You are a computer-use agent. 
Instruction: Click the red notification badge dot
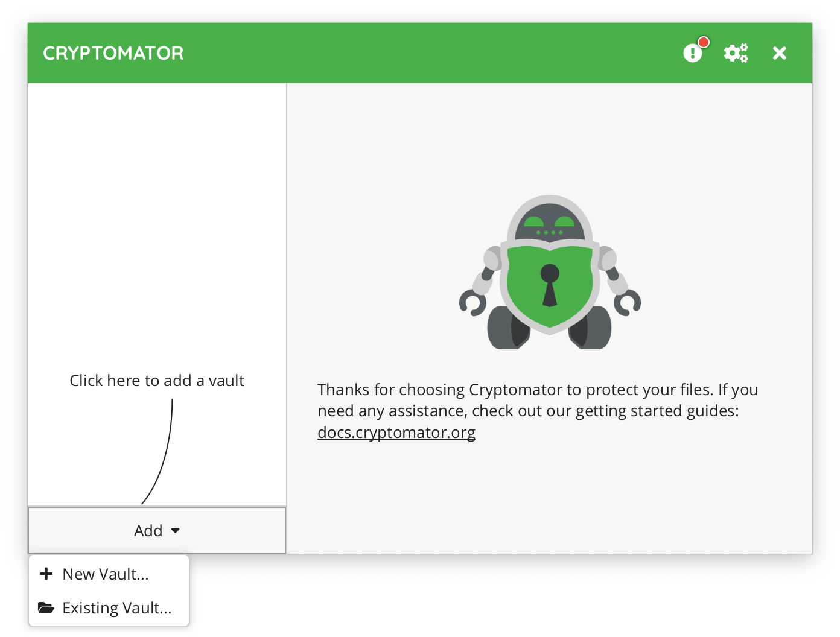click(703, 42)
